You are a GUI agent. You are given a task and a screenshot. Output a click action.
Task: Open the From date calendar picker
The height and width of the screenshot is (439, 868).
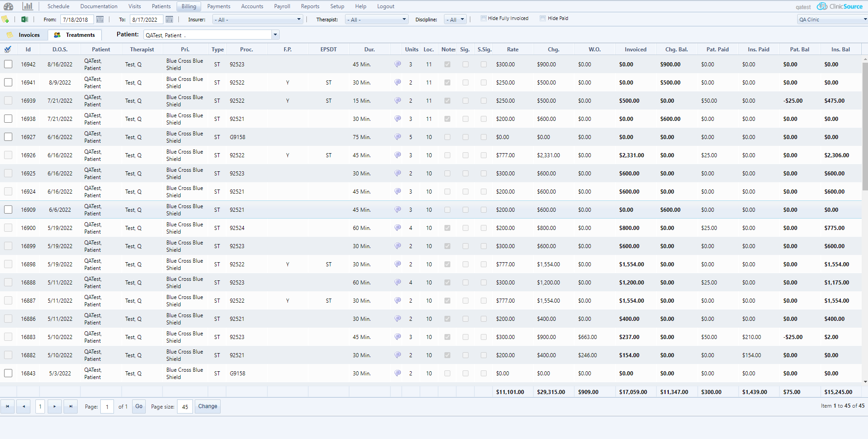click(x=100, y=20)
